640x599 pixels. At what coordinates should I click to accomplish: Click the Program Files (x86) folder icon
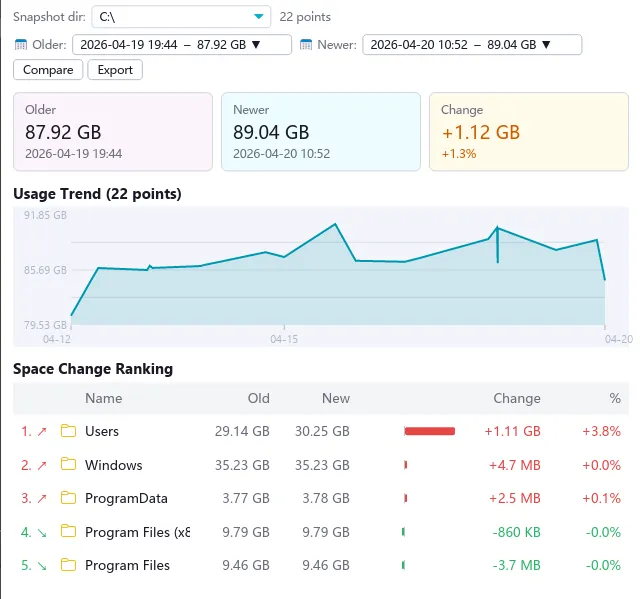tap(68, 532)
